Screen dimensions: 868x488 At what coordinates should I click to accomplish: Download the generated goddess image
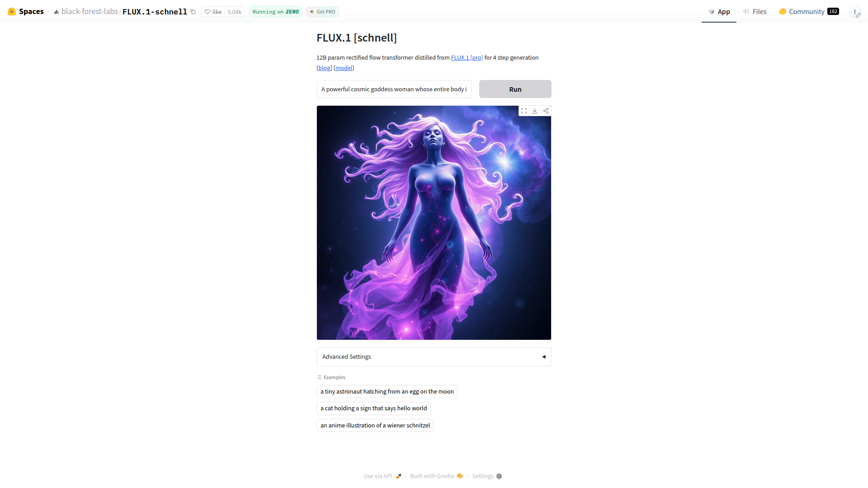pyautogui.click(x=535, y=111)
